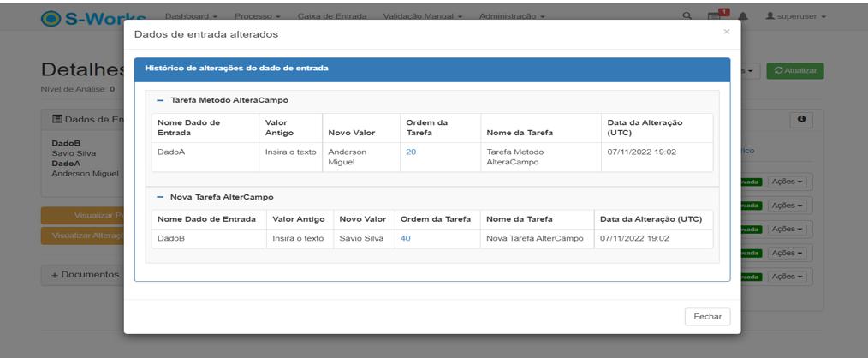Go to Caixa de Entrada
The image size is (868, 358).
click(x=331, y=16)
